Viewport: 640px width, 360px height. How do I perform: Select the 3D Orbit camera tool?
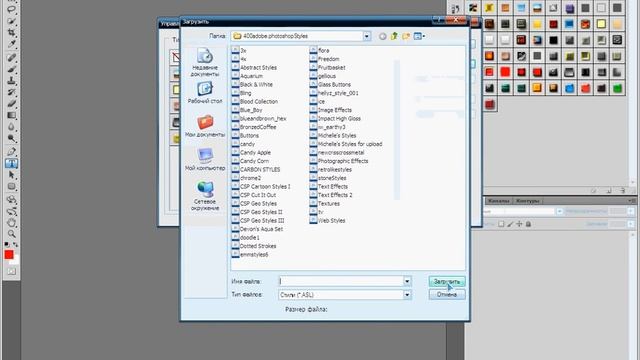(11, 211)
